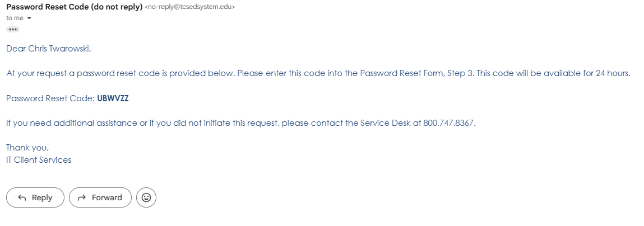This screenshot has height=226, width=644.
Task: Click the "Dear Chris Twarowski" greeting line
Action: pos(48,49)
